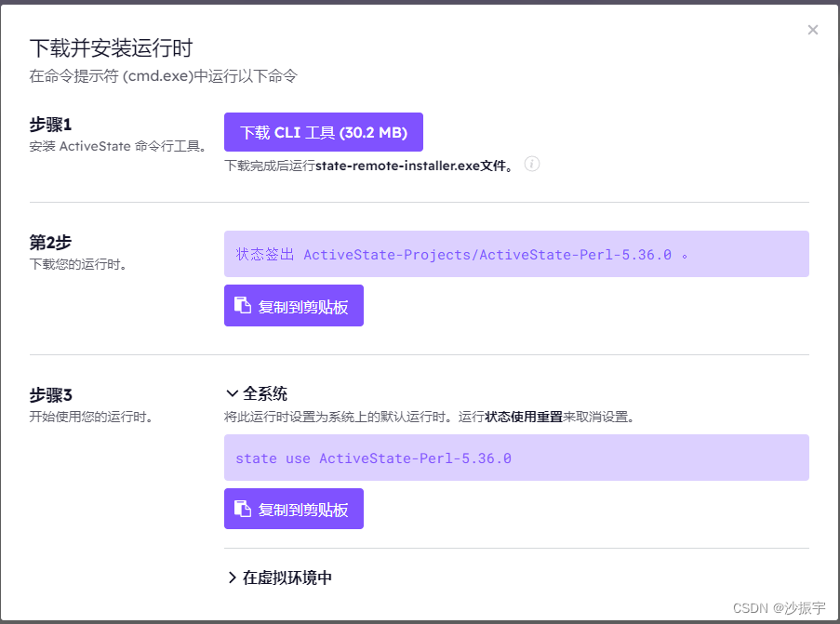The width and height of the screenshot is (840, 624).
Task: Click the 步骤3 heading text
Action: click(x=50, y=395)
